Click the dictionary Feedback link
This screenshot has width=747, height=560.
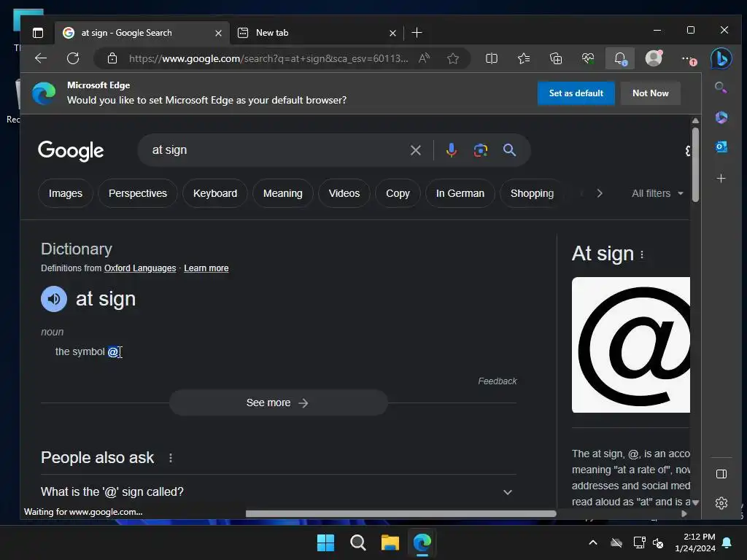click(x=498, y=381)
